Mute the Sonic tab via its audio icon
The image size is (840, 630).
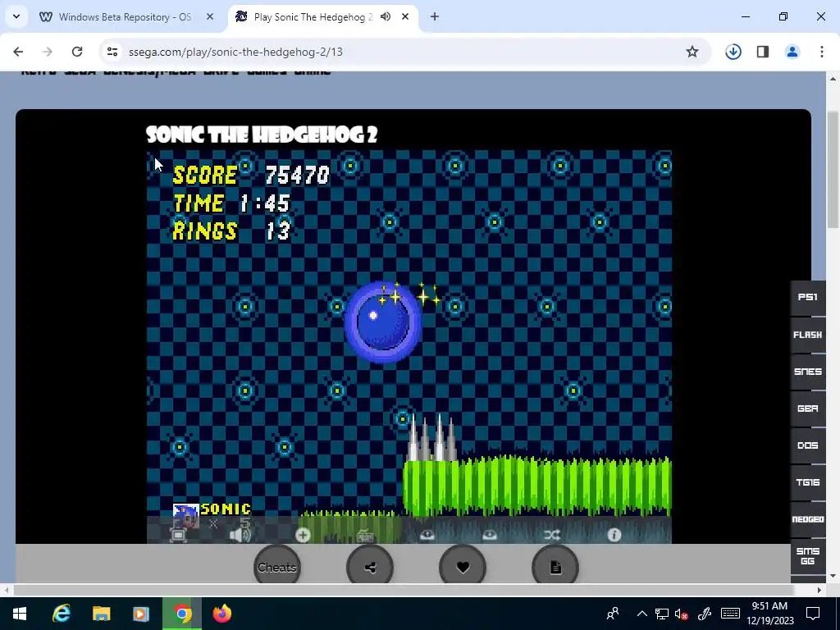click(x=386, y=16)
